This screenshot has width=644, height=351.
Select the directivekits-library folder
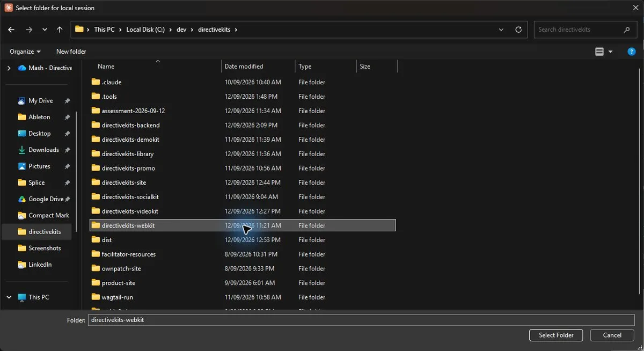tap(128, 154)
